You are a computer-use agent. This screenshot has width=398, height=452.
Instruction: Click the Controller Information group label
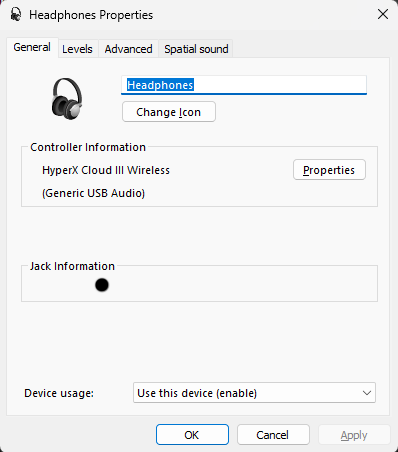(x=88, y=147)
